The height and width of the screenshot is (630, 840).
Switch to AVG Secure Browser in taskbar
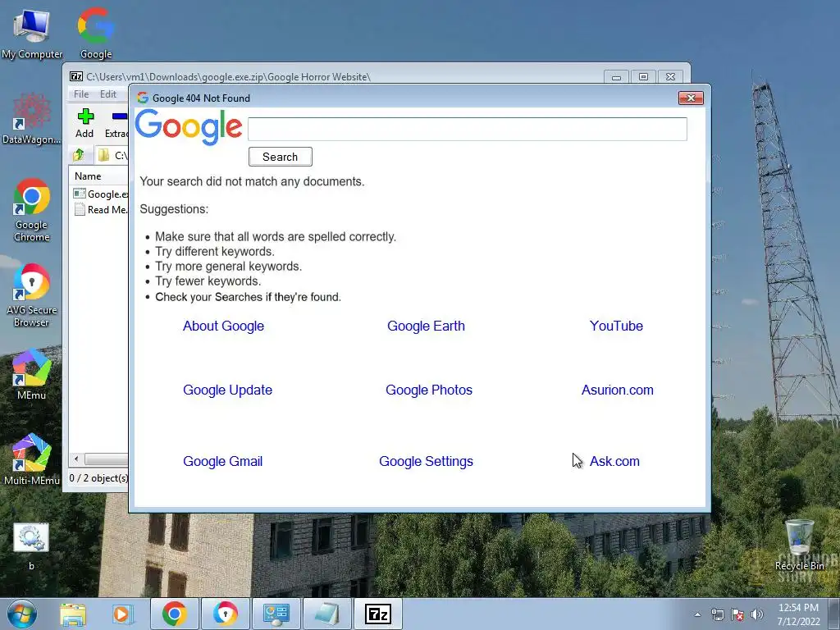click(x=225, y=614)
